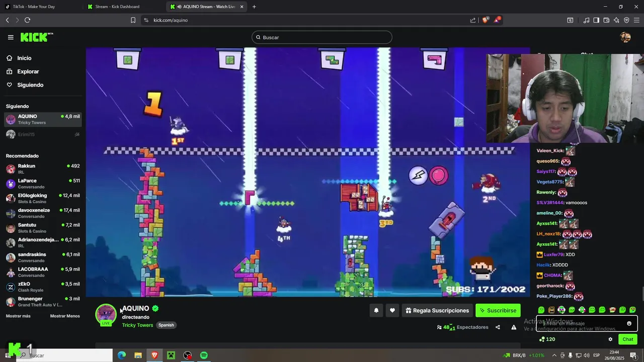Click the chat message input field
The image size is (644, 362).
tap(587, 323)
